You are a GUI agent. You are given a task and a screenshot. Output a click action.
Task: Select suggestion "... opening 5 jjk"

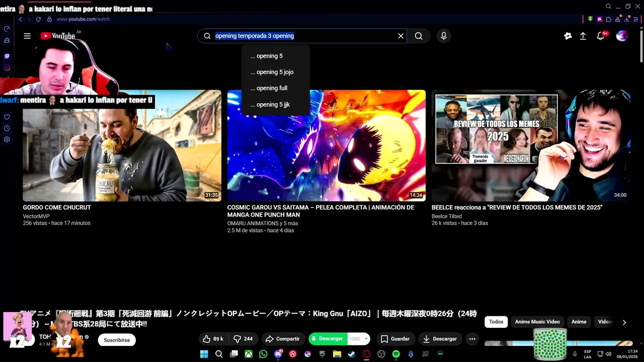tap(276, 105)
